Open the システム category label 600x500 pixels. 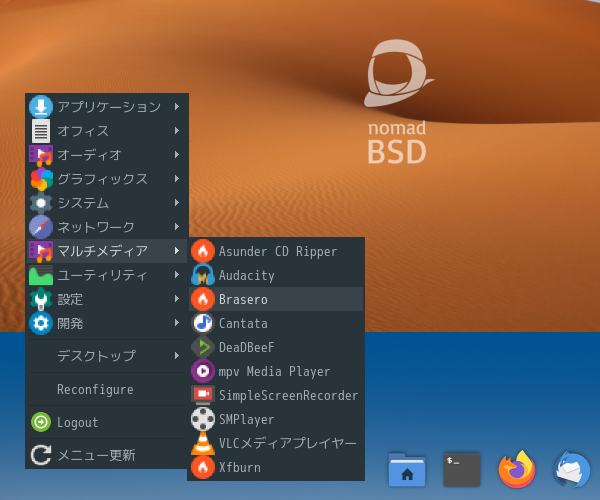tap(83, 203)
